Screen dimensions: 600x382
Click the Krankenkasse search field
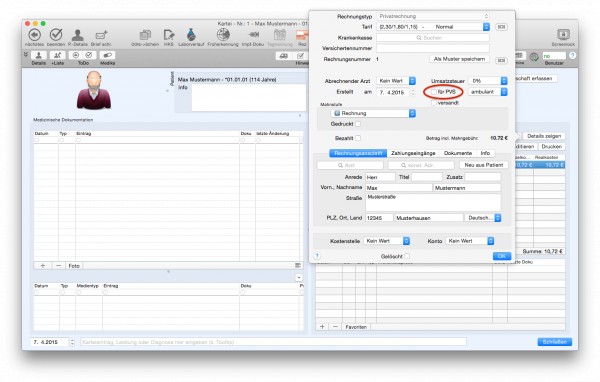coord(433,38)
